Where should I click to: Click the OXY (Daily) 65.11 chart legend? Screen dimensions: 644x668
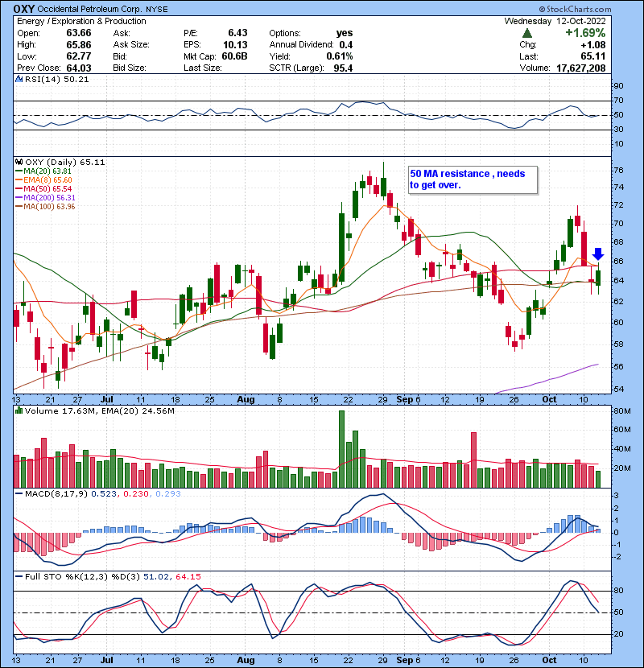point(64,162)
